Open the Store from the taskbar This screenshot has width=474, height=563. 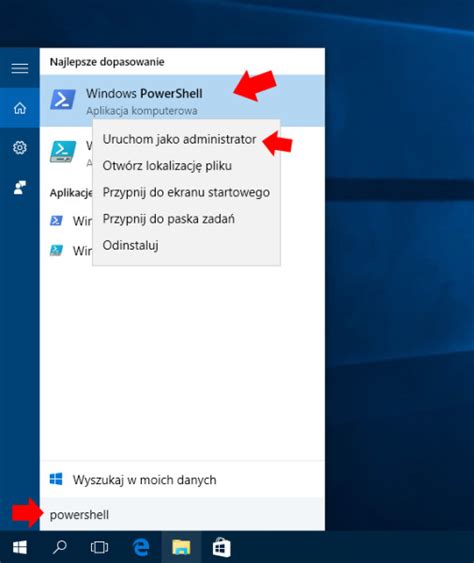click(x=221, y=547)
